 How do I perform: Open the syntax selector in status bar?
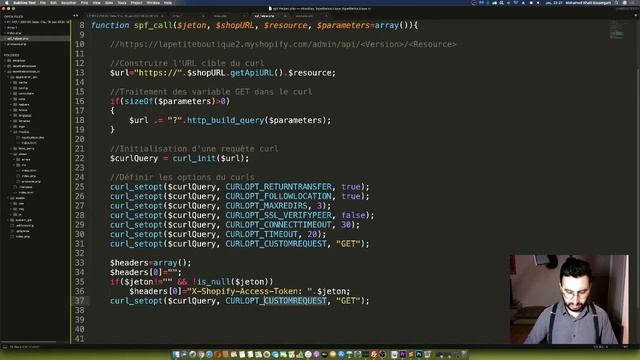click(626, 347)
